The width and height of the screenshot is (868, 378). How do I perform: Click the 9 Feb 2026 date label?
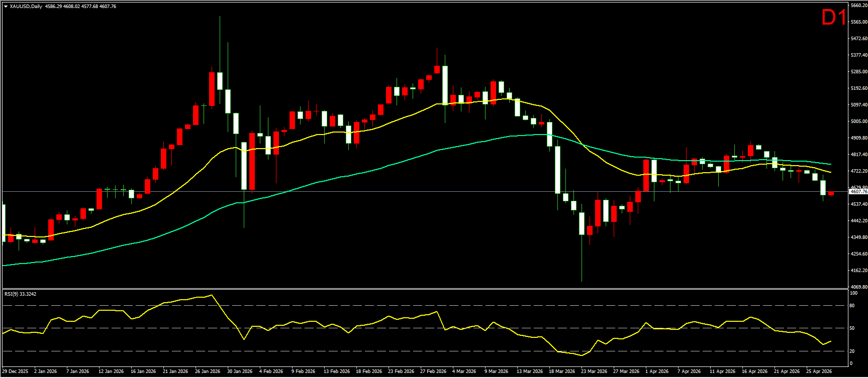pos(304,371)
